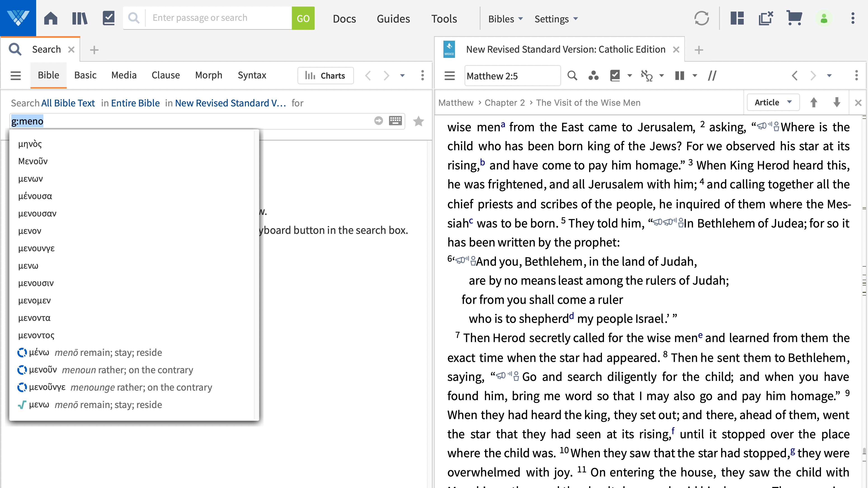The image size is (868, 488).
Task: Open the on-screen keyboard selector
Action: [x=395, y=121]
